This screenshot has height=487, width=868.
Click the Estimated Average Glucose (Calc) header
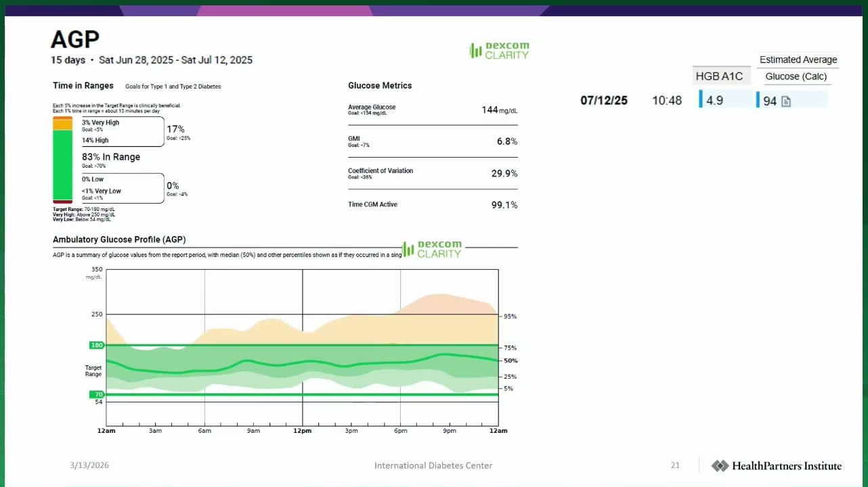(x=798, y=68)
